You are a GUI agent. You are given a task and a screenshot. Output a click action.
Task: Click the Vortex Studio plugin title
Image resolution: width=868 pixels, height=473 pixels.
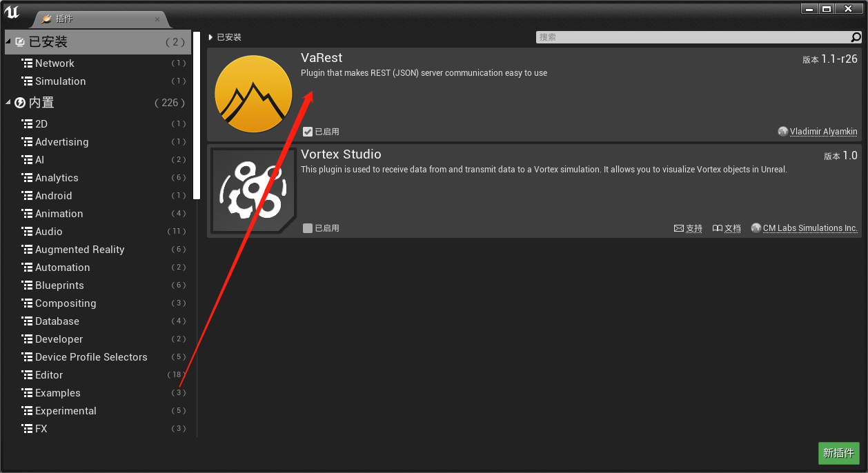pos(341,154)
